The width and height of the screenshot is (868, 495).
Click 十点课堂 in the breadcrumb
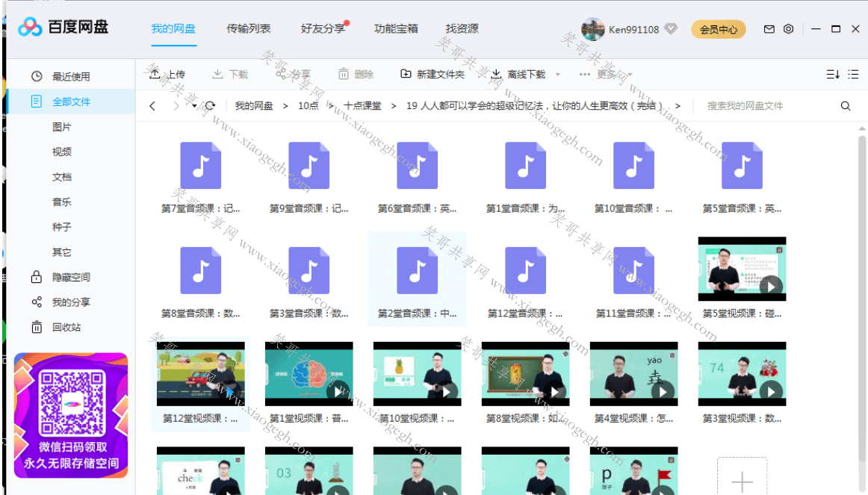tap(362, 105)
